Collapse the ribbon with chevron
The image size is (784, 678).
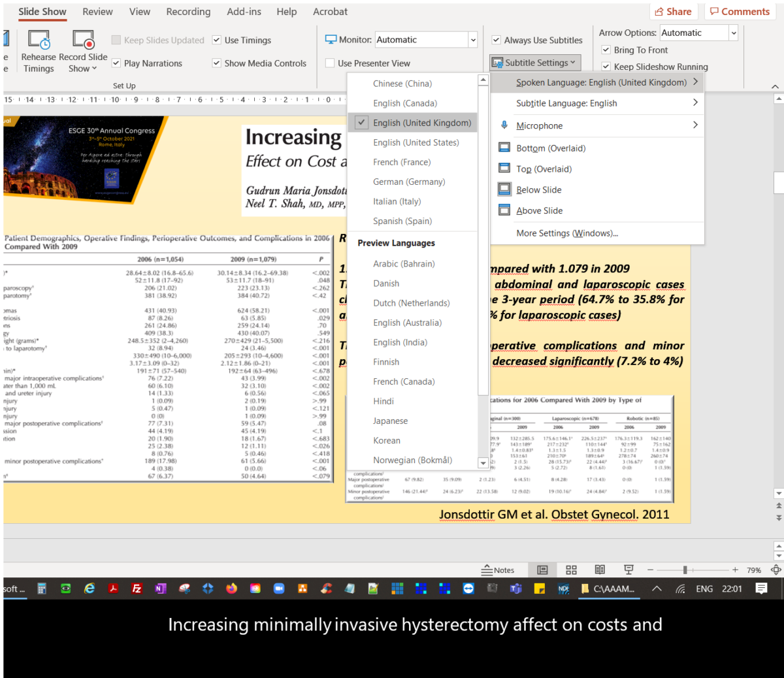[775, 86]
